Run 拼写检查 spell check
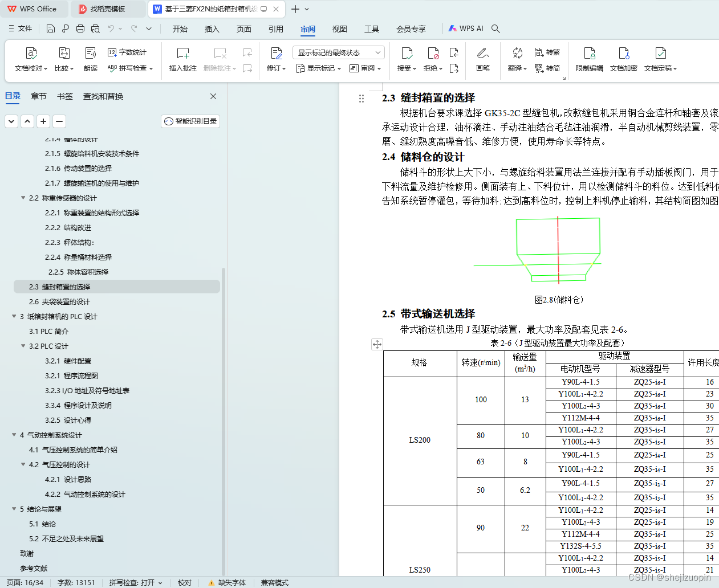Image resolution: width=719 pixels, height=588 pixels. [130, 68]
